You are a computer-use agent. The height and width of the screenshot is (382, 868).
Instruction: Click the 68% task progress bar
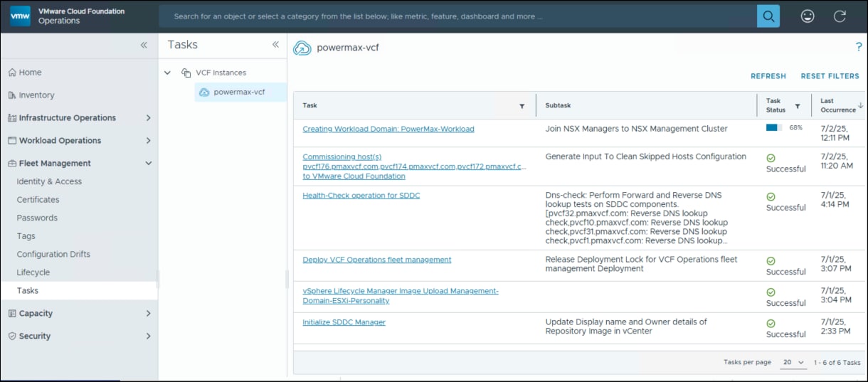(774, 128)
